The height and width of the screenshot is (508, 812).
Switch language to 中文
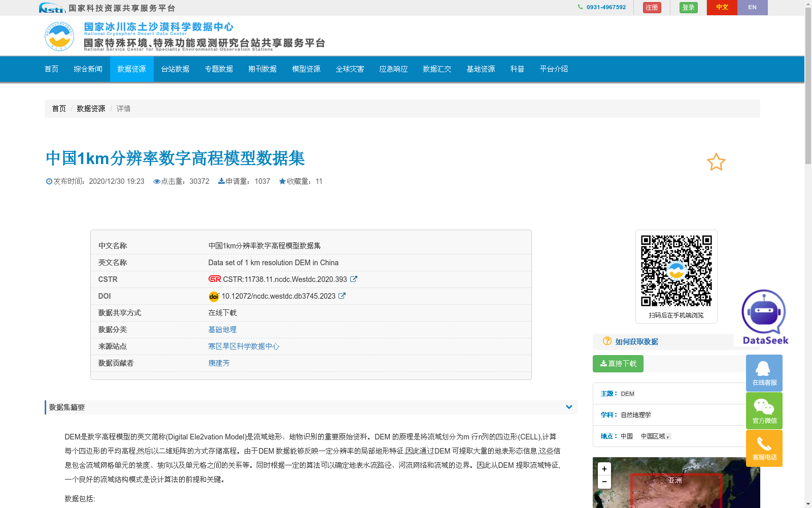point(722,8)
